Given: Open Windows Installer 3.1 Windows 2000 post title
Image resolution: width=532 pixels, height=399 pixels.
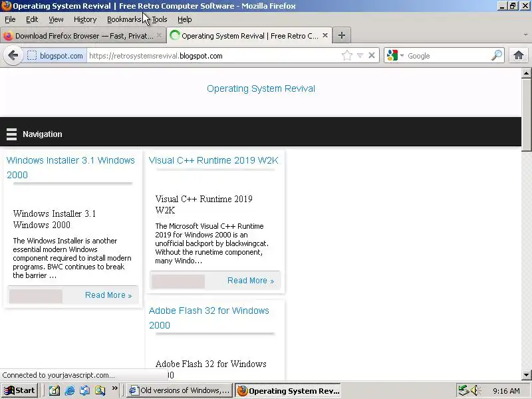Looking at the screenshot, I should (x=70, y=168).
